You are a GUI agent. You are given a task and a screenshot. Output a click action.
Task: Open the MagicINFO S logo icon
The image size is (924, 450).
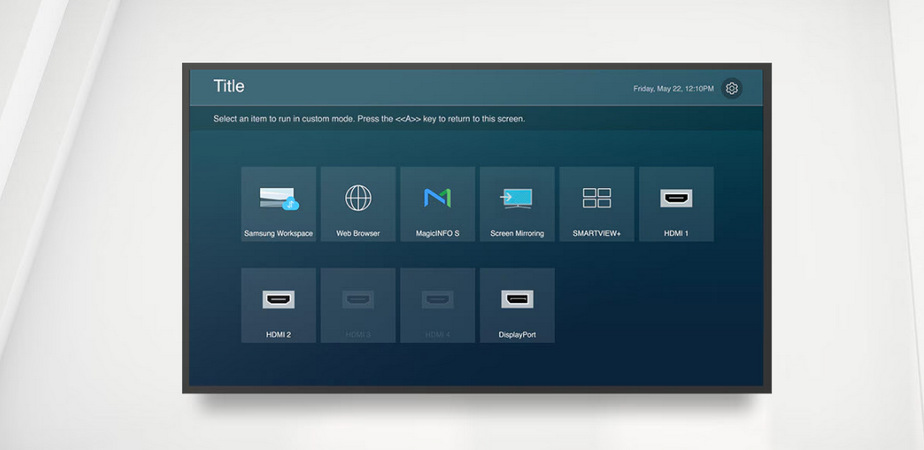click(x=437, y=198)
